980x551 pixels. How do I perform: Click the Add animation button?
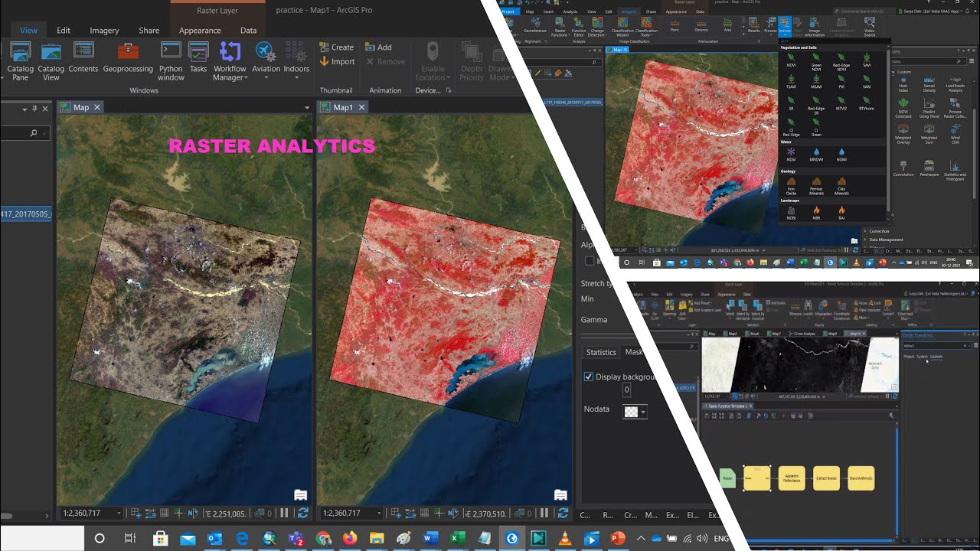coord(379,47)
